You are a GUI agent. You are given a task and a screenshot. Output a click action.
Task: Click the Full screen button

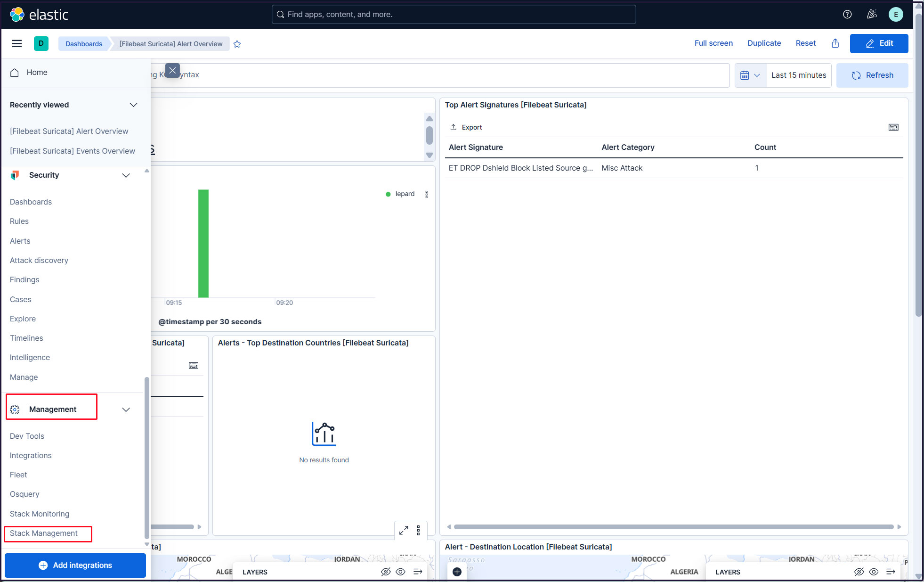point(713,43)
